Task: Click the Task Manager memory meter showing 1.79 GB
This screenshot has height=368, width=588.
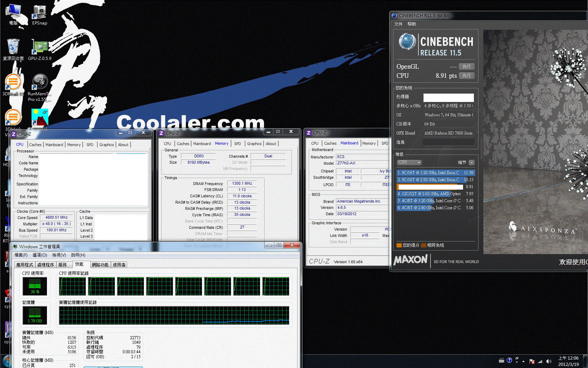Action: (x=35, y=315)
